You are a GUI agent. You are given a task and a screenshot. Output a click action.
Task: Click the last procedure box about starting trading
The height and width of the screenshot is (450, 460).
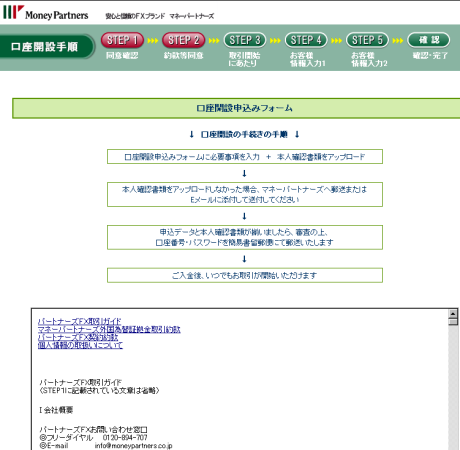click(245, 275)
